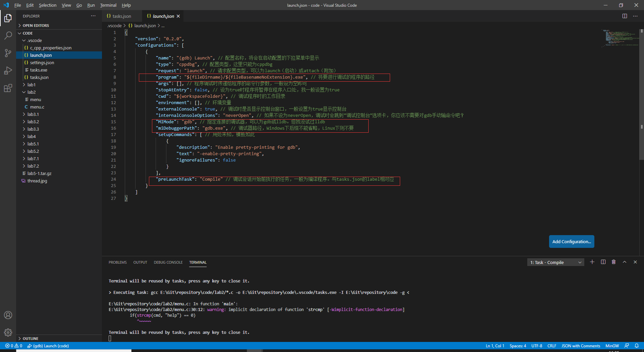Open the terminal selector 'Task - Compile' dropdown
The image size is (644, 352).
click(x=555, y=262)
